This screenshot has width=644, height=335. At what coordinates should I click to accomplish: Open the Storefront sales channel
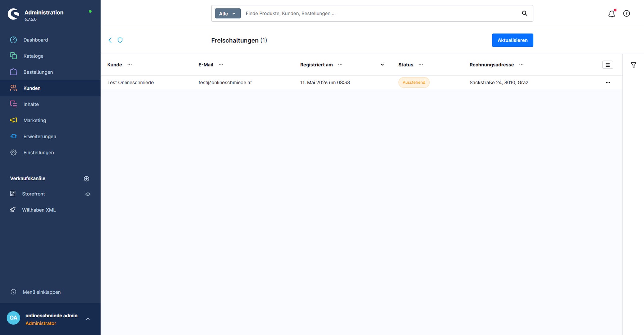pyautogui.click(x=34, y=194)
